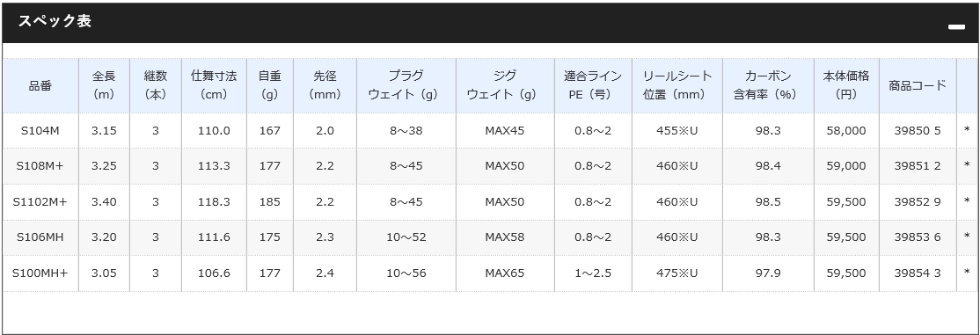Image resolution: width=980 pixels, height=335 pixels.
Task: Click the S104M model cell
Action: (x=40, y=131)
